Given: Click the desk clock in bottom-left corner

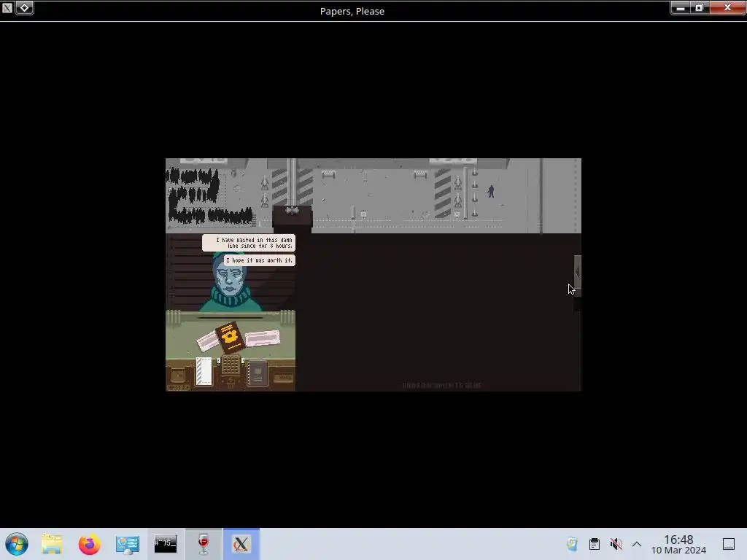Looking at the screenshot, I should (x=178, y=376).
